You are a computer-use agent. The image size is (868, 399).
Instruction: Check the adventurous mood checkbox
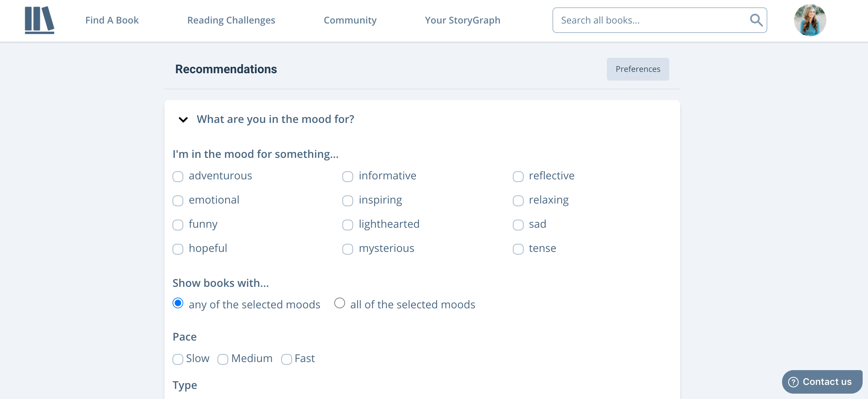click(178, 176)
